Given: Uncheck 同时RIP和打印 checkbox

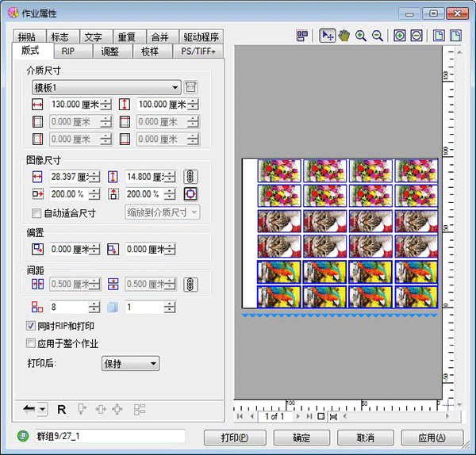Looking at the screenshot, I should click(x=31, y=326).
